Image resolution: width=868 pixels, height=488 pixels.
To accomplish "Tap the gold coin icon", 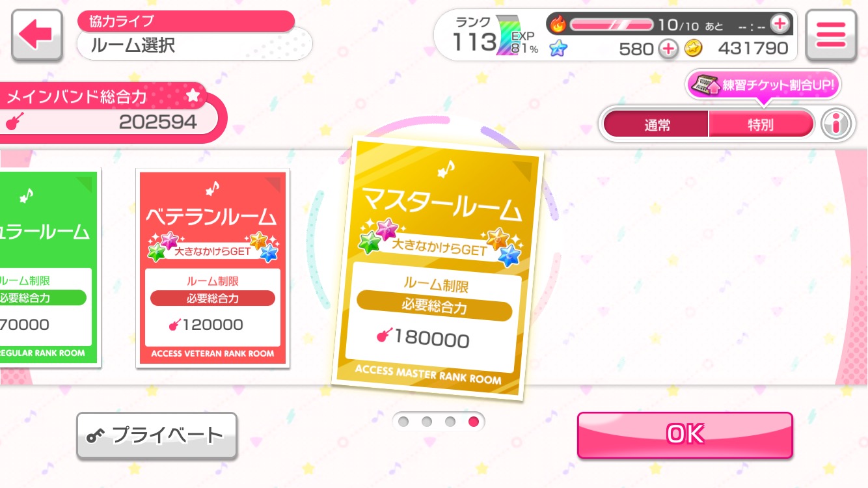I will coord(694,49).
